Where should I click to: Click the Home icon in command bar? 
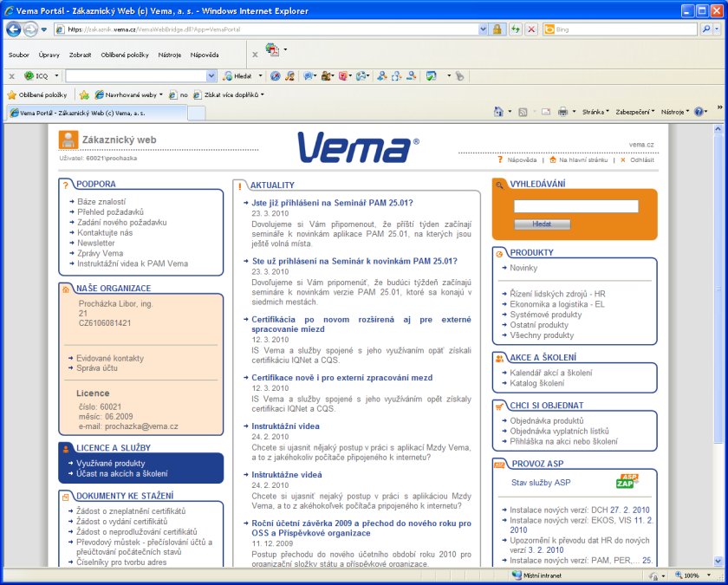coord(498,112)
